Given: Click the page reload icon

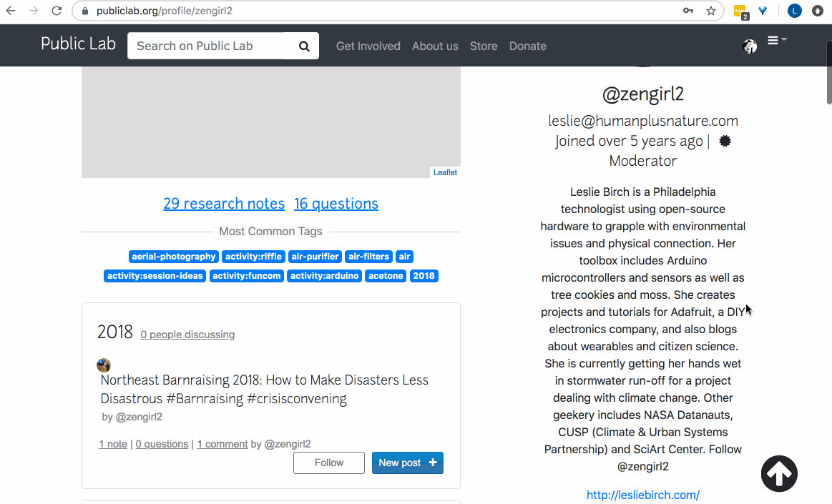Looking at the screenshot, I should 57,11.
